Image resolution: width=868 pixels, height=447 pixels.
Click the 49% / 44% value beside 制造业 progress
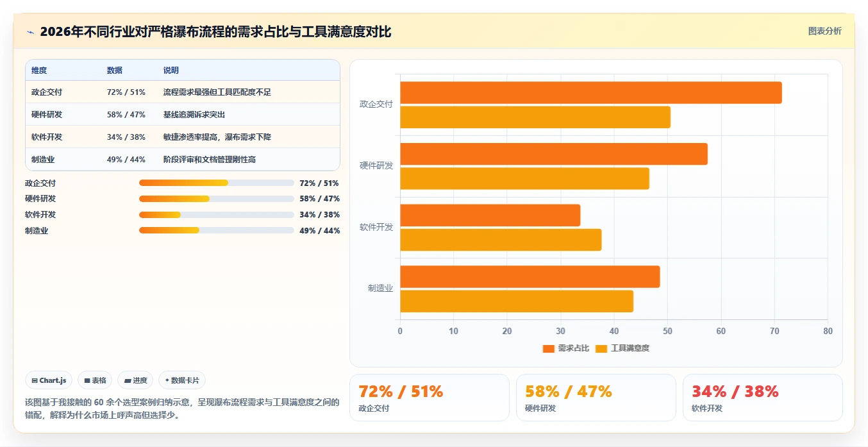click(319, 231)
